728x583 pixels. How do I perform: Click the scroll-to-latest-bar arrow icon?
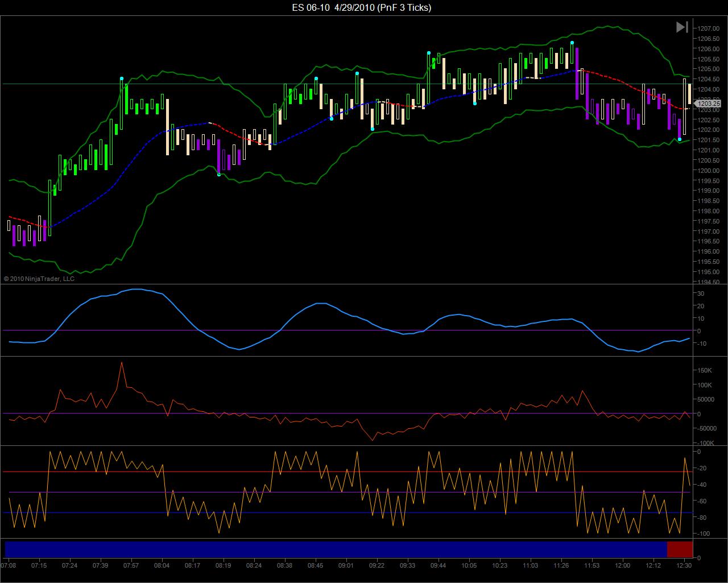click(x=682, y=27)
